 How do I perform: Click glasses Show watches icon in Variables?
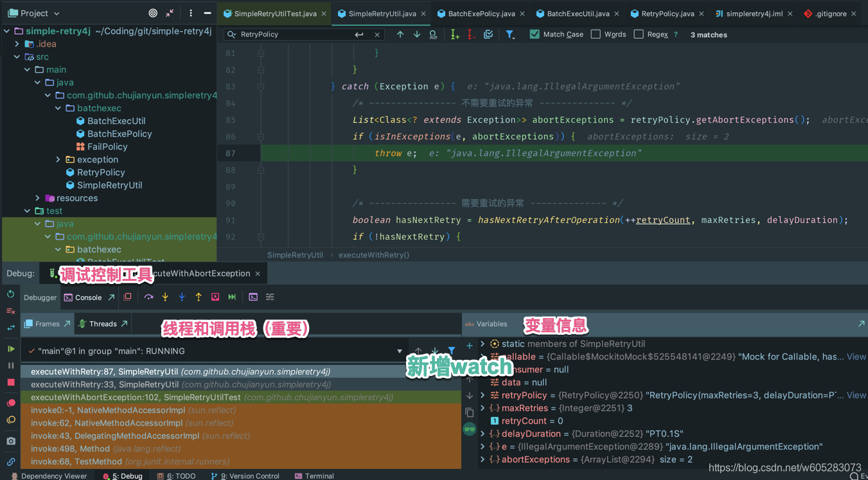click(x=470, y=429)
